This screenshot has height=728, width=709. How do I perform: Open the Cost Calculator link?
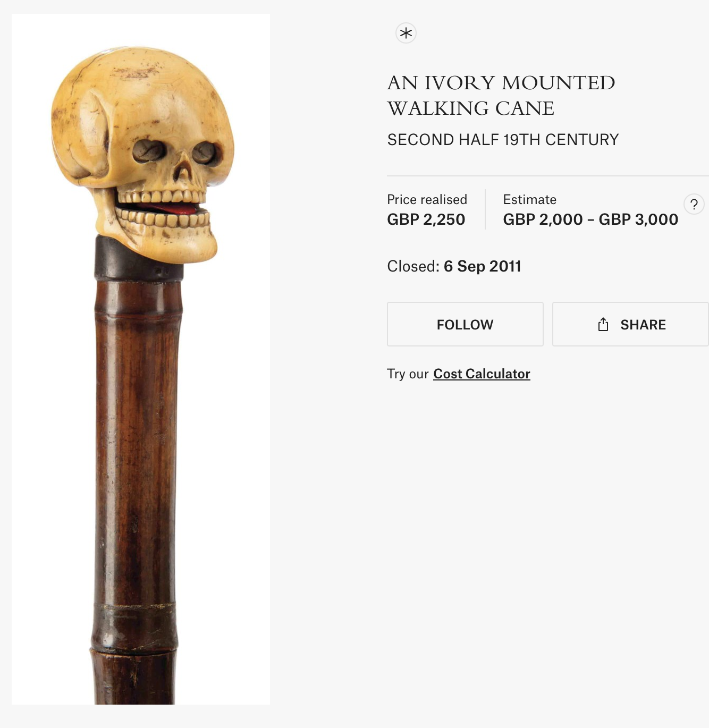482,374
